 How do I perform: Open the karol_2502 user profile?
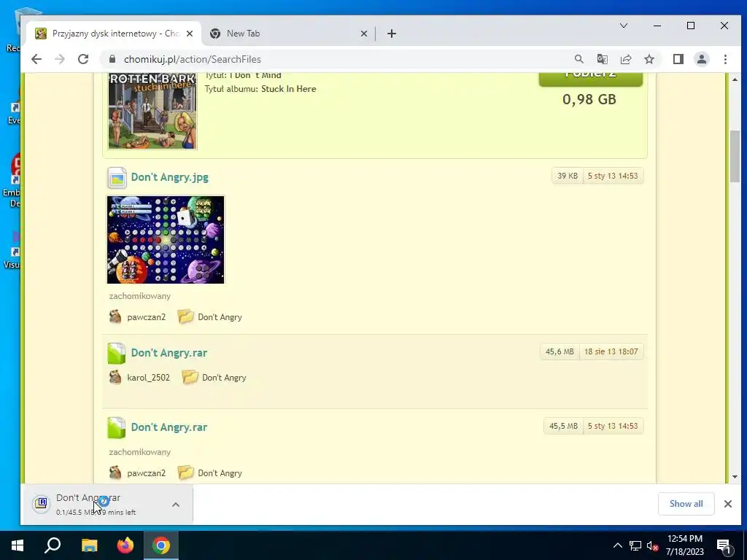149,378
